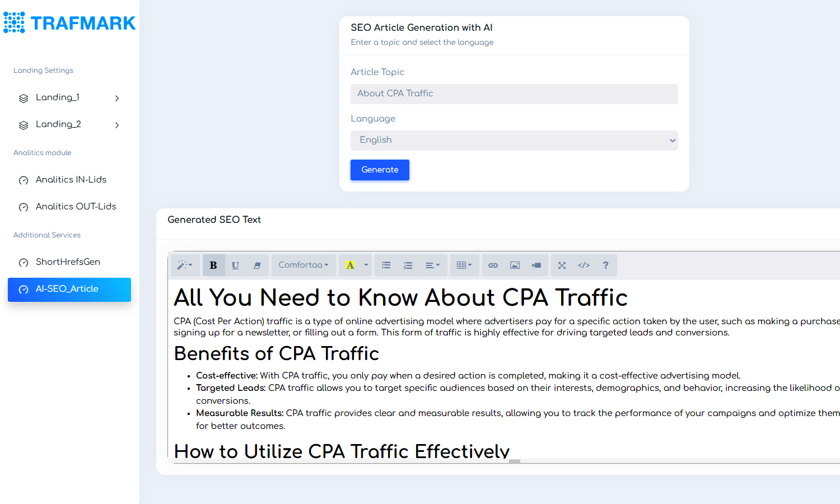
Task: Open editor help question mark
Action: click(605, 265)
